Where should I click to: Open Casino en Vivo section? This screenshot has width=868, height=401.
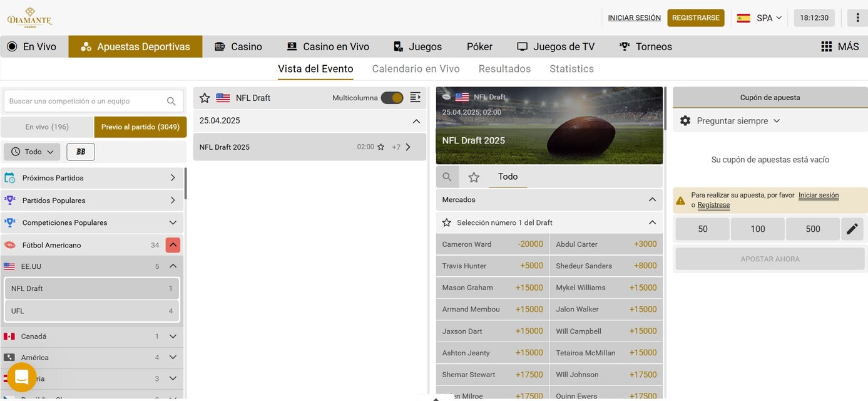328,46
